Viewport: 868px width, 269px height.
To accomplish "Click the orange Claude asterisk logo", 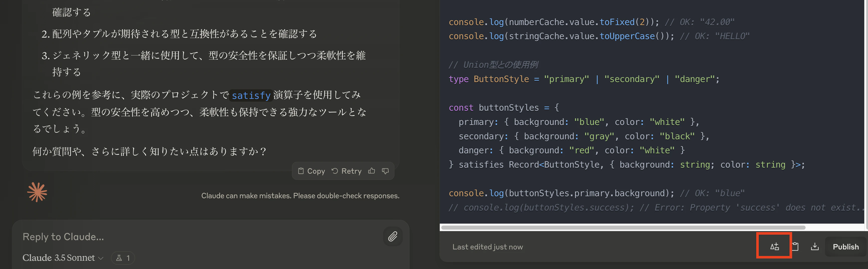I will (x=38, y=192).
